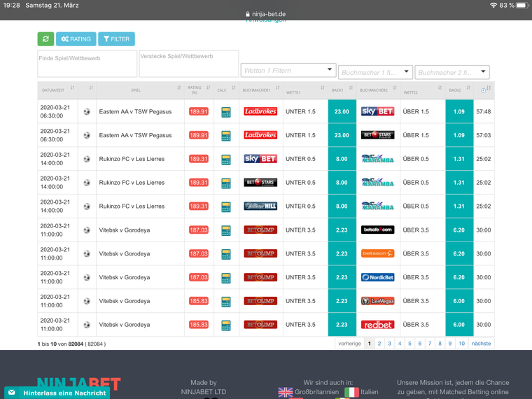Click the sky BET logo in Rukinzo row
Image resolution: width=532 pixels, height=399 pixels.
click(260, 159)
